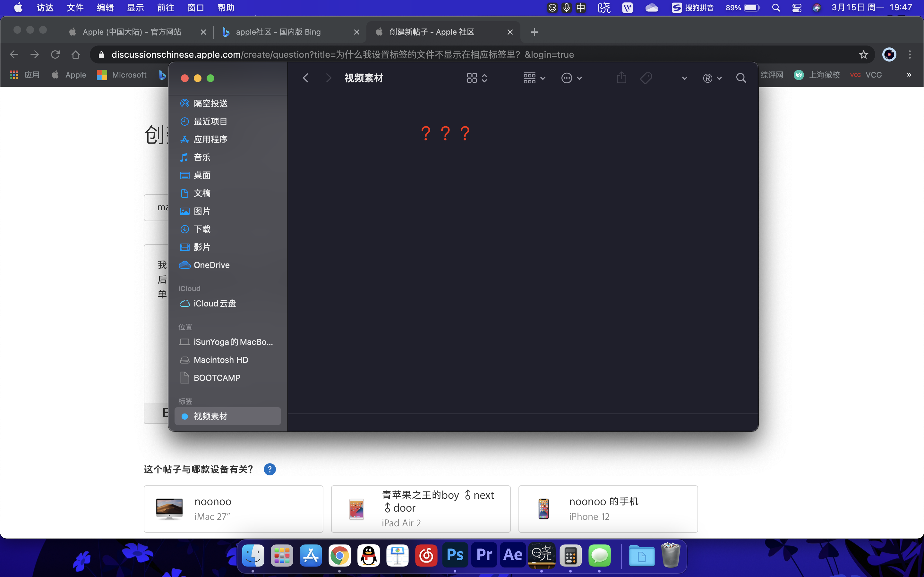Bookmark page with star icon
Image resolution: width=924 pixels, height=577 pixels.
tap(863, 54)
